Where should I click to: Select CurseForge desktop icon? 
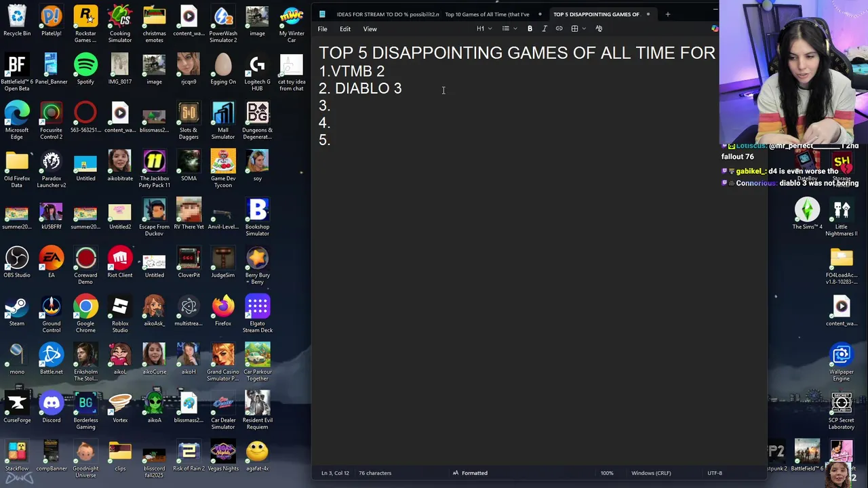[x=17, y=407]
